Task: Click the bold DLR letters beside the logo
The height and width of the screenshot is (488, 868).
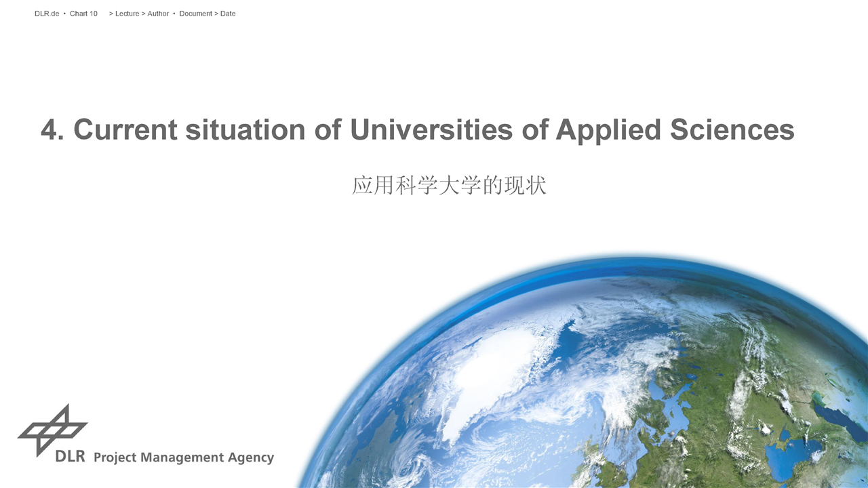Action: point(71,457)
